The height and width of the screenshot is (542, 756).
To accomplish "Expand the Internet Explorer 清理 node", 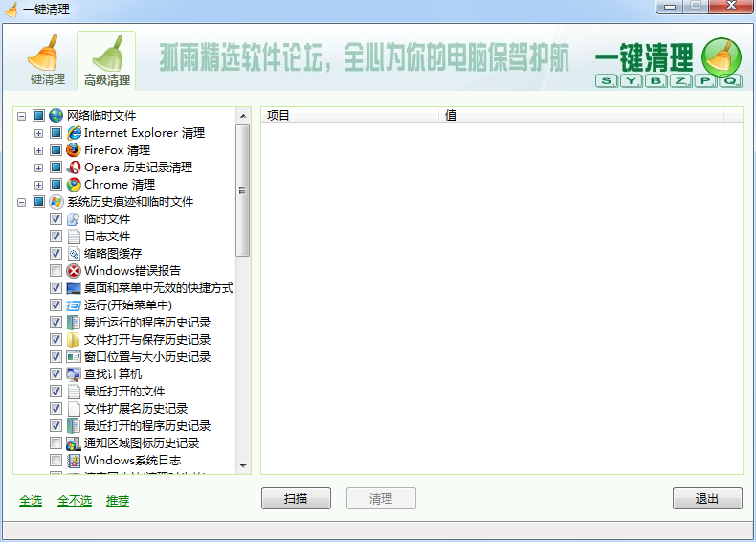I will pos(38,134).
